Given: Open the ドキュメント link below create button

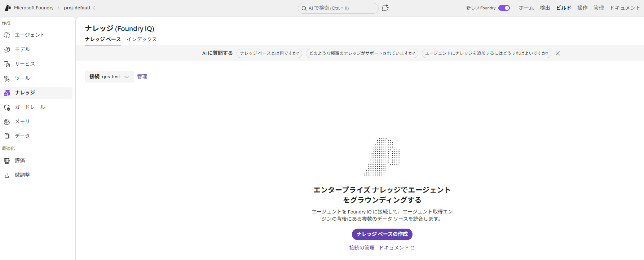Looking at the screenshot, I should pos(397,248).
